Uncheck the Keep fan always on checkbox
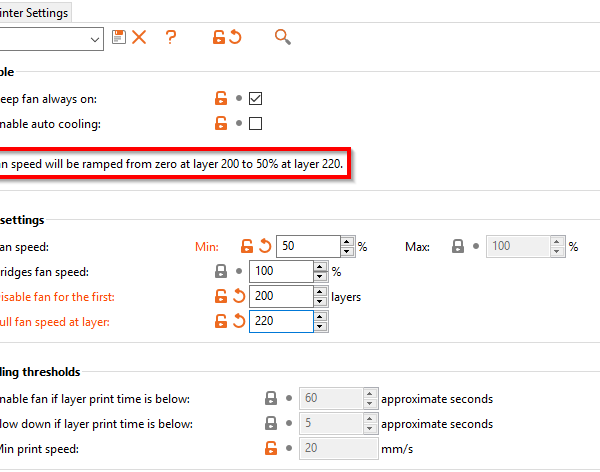 255,98
